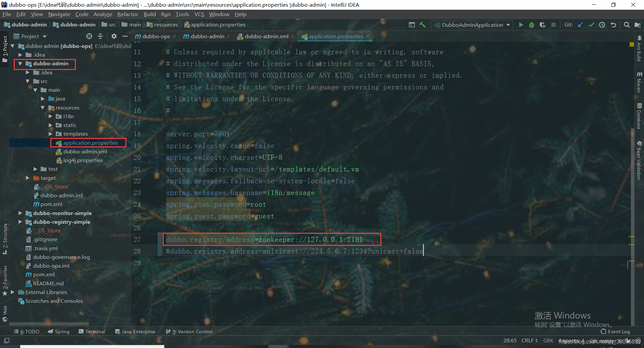Open the Structure side tool window
Viewport: 644px width, 348px height.
[x=5, y=239]
